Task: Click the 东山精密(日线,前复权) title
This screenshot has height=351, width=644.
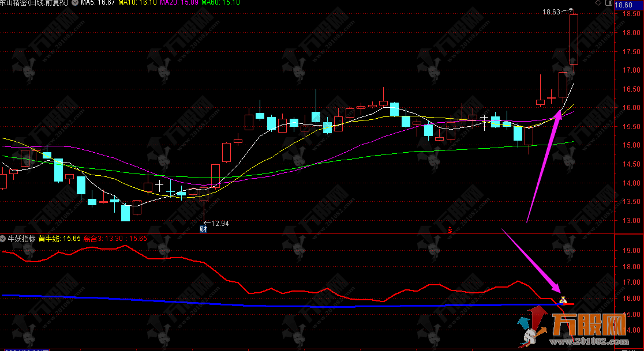Action: pos(35,2)
